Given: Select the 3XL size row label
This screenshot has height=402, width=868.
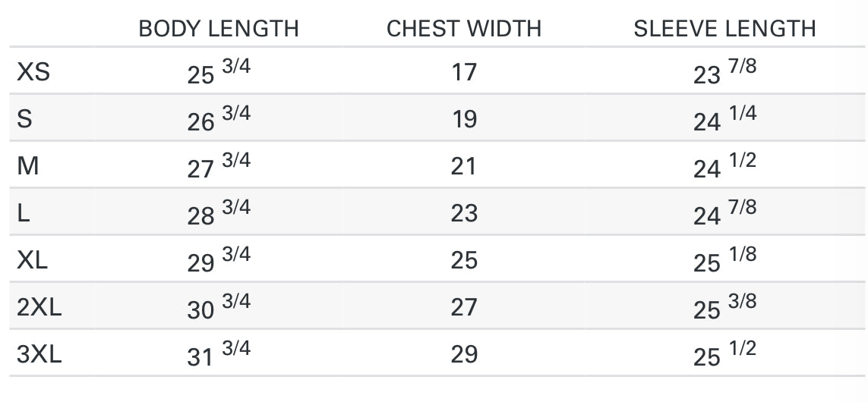Looking at the screenshot, I should (39, 354).
